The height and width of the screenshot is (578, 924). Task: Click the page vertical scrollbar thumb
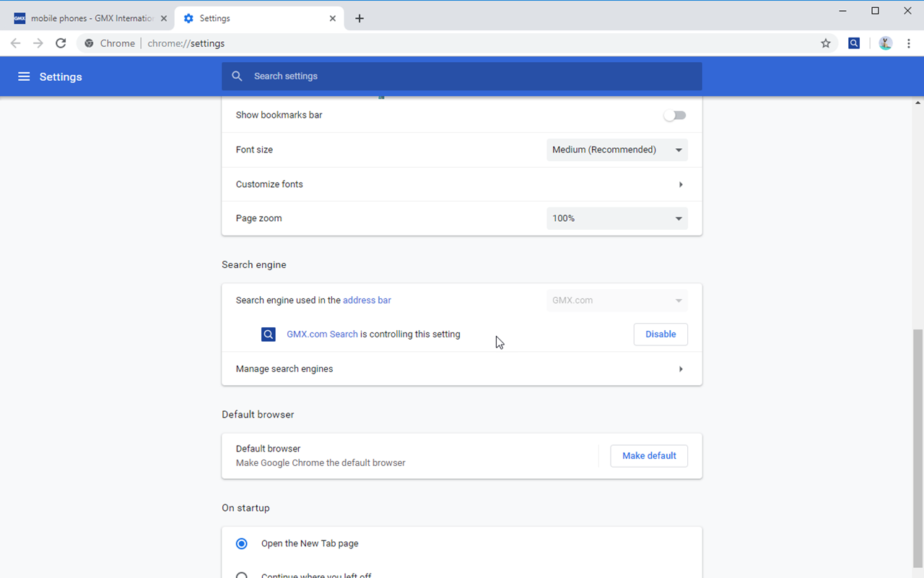point(918,448)
